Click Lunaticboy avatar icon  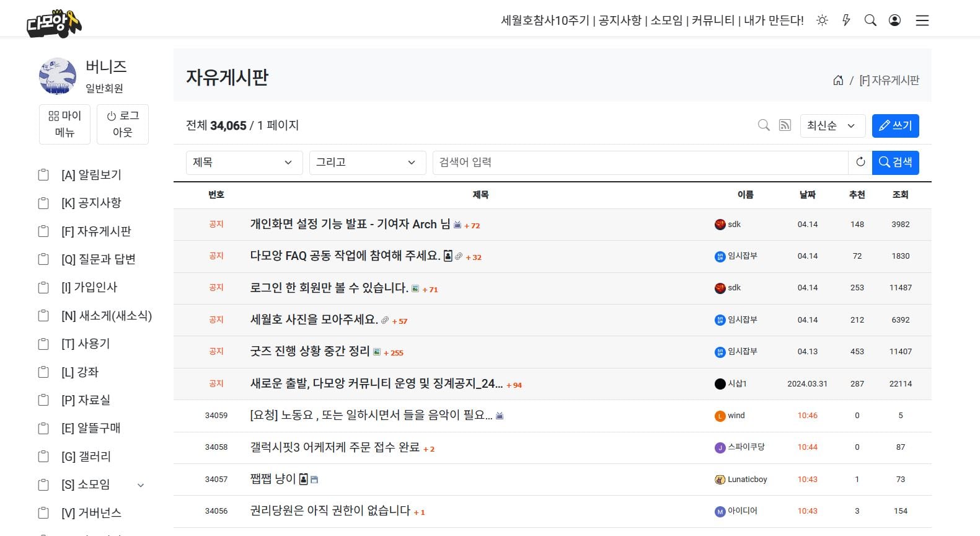click(x=720, y=480)
